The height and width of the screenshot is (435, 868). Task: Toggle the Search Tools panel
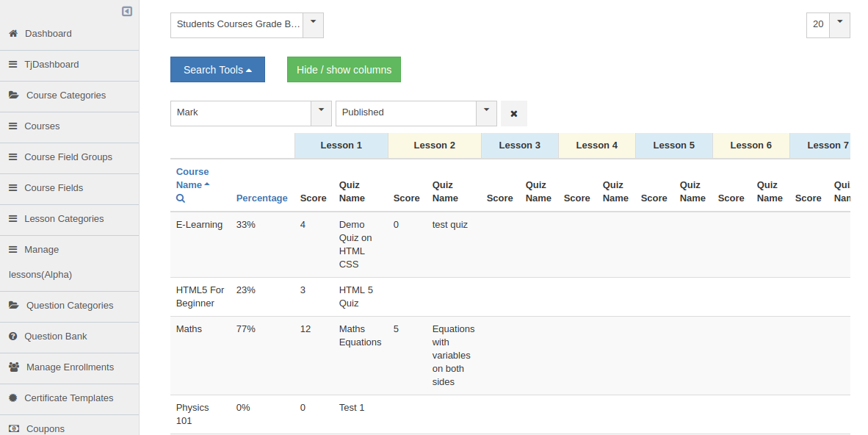[x=217, y=70]
